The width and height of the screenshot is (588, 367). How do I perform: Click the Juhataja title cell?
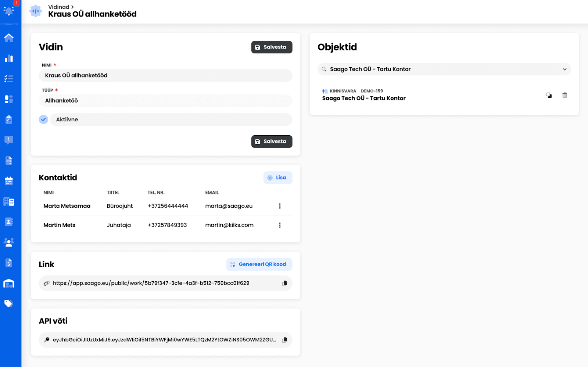[x=119, y=225]
